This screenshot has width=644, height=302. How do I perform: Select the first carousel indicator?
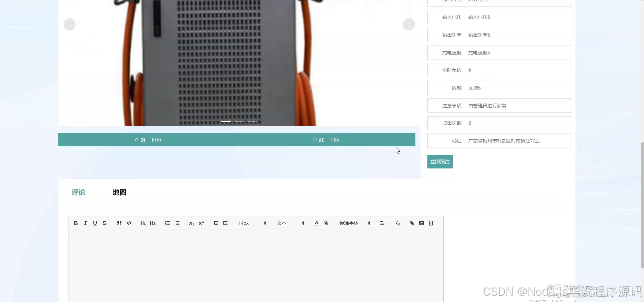coord(226,121)
